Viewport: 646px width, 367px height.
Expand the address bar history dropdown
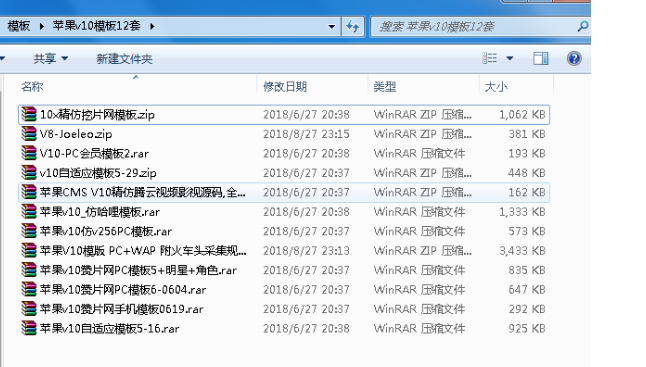[x=332, y=27]
